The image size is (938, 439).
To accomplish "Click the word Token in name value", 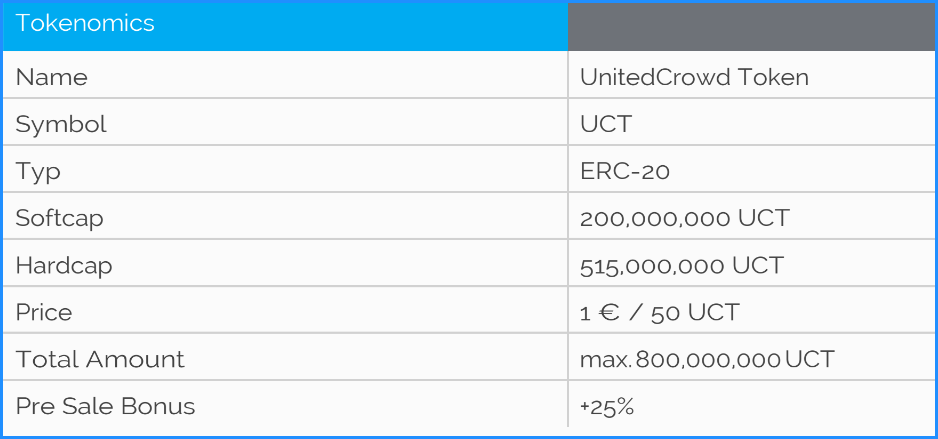I will 773,78.
